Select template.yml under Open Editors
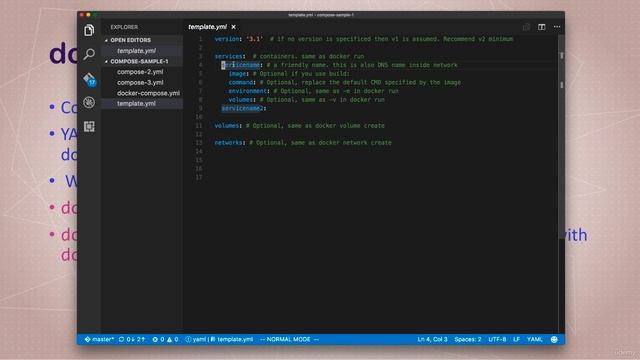Screen dimensions: 640x360 (x=142, y=51)
